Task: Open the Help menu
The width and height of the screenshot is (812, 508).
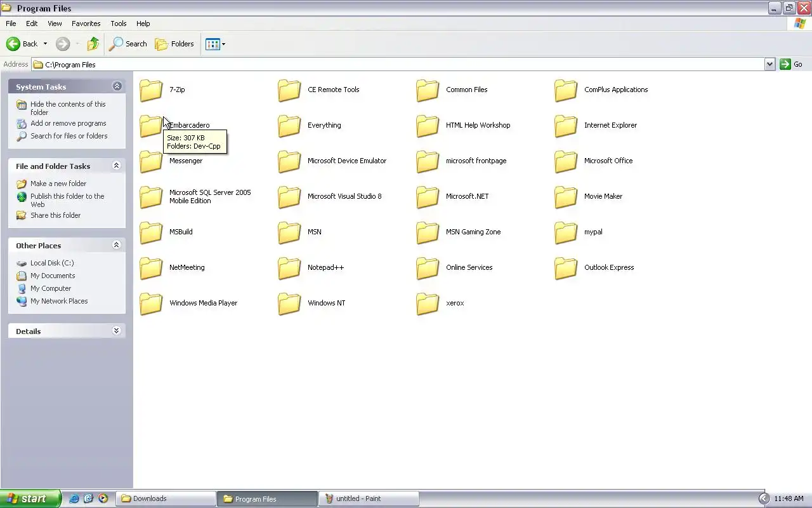Action: click(143, 23)
